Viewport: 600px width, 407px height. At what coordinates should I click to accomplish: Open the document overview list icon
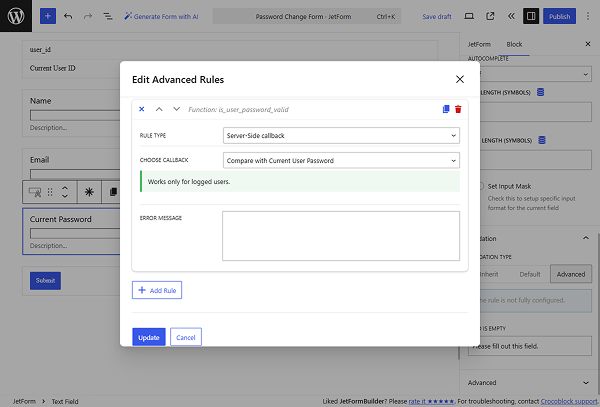[108, 16]
